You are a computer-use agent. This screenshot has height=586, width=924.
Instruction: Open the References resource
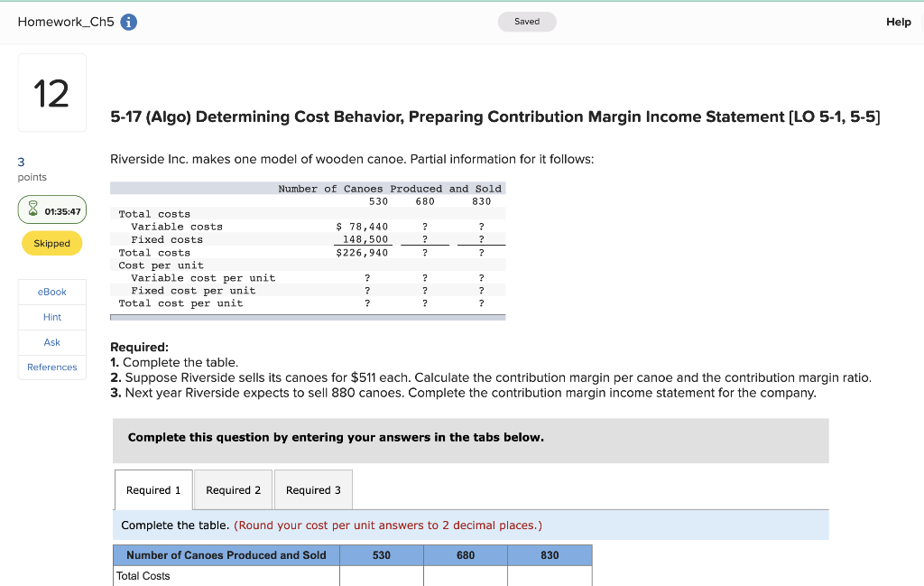point(51,367)
